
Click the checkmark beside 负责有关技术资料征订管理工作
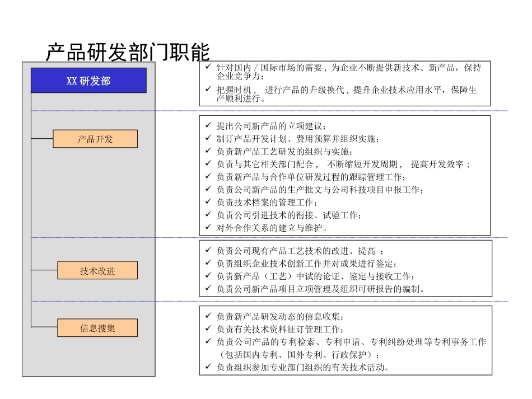[x=208, y=328]
